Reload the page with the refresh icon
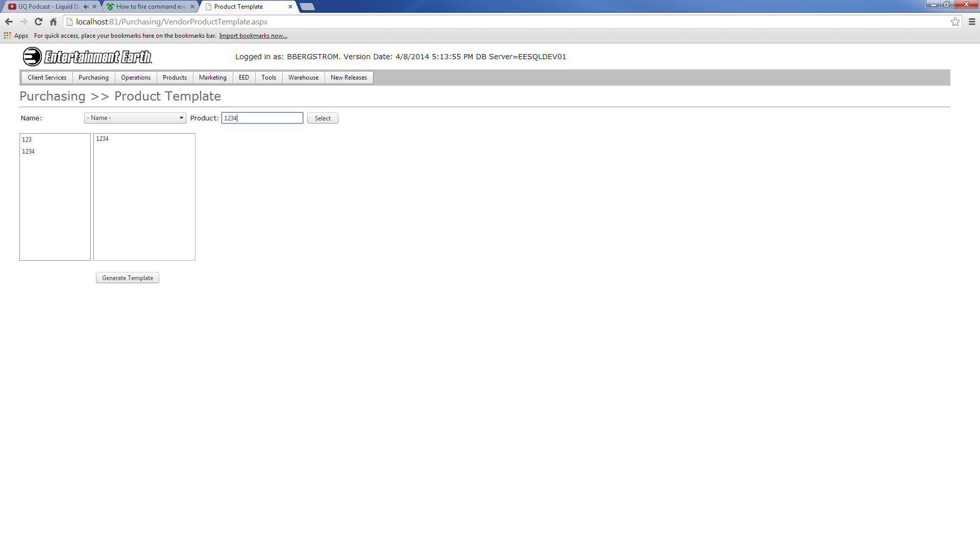This screenshot has height=551, width=980. coord(38,21)
